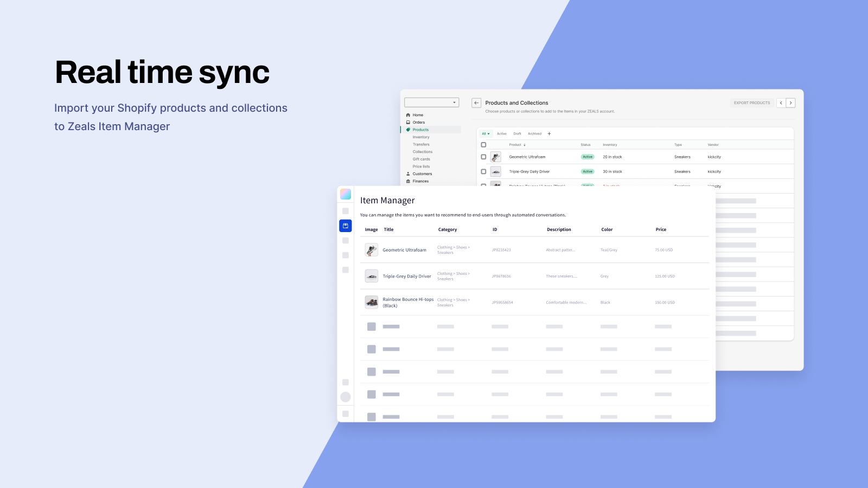
Task: Click the Active status badge for Triple-Grey Daily Driver
Action: (x=588, y=171)
